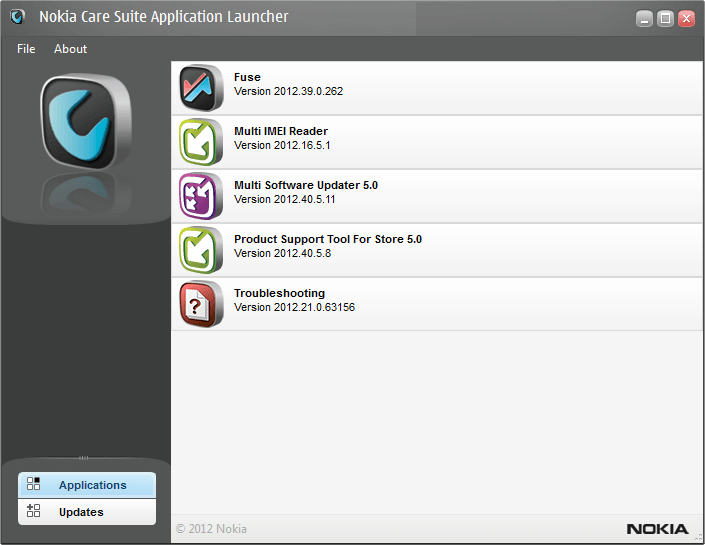Launch the Fuse application icon

(x=201, y=88)
